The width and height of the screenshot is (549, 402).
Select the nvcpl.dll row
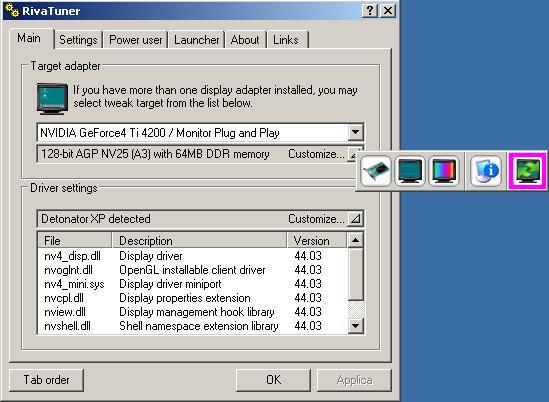[x=193, y=298]
